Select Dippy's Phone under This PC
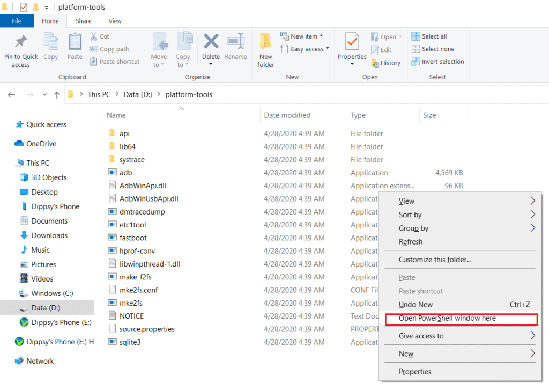The width and height of the screenshot is (549, 392). pos(50,206)
